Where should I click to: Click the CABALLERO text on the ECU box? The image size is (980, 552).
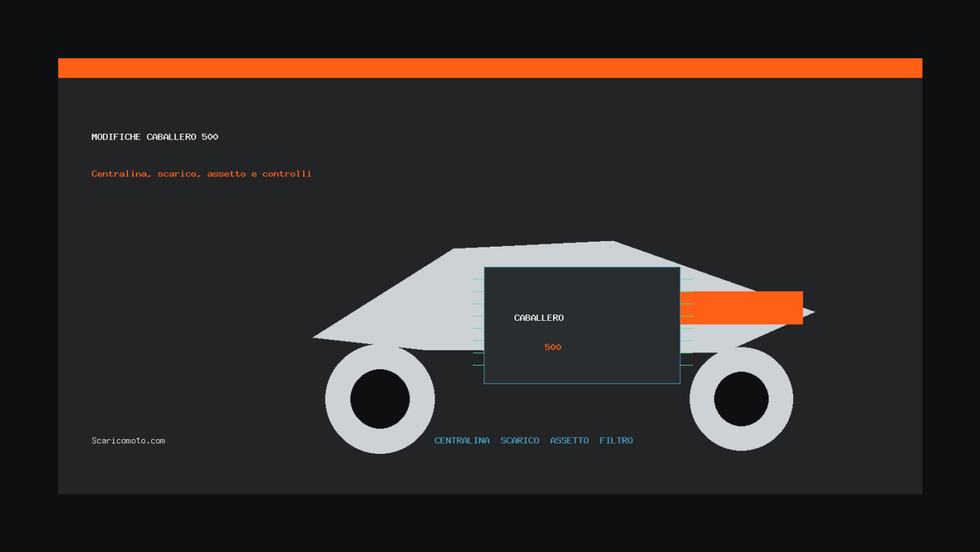[x=538, y=318]
